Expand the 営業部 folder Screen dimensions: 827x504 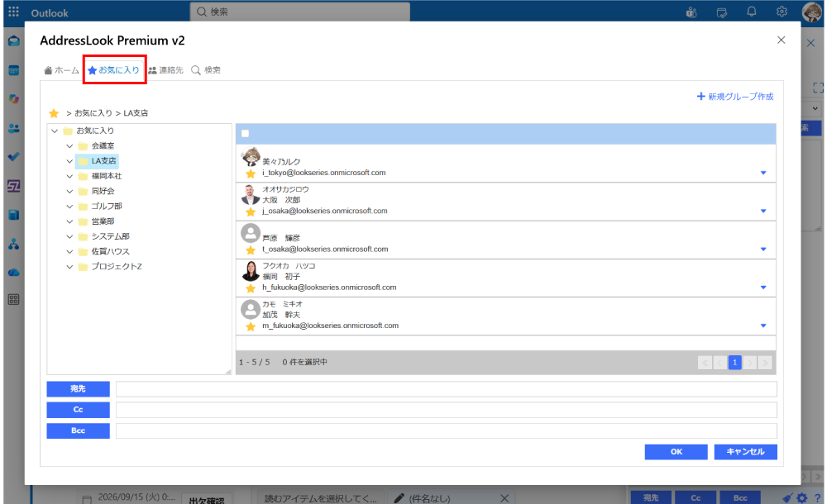(x=69, y=221)
